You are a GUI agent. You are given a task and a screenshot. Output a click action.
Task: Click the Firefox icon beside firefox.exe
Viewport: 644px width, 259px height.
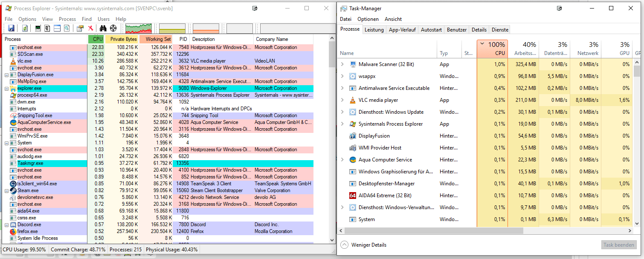pos(13,231)
